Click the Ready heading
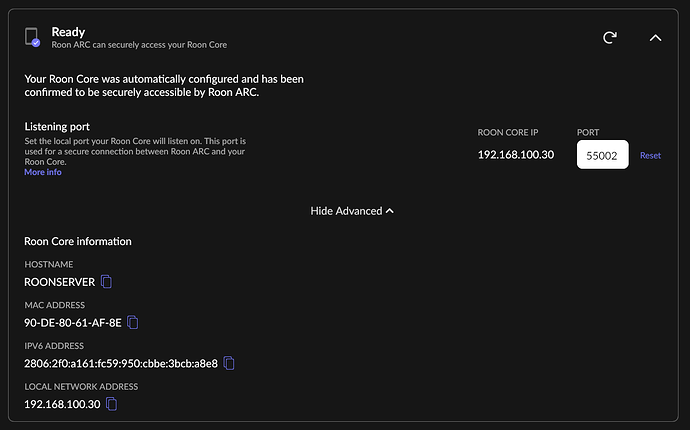 pos(68,32)
